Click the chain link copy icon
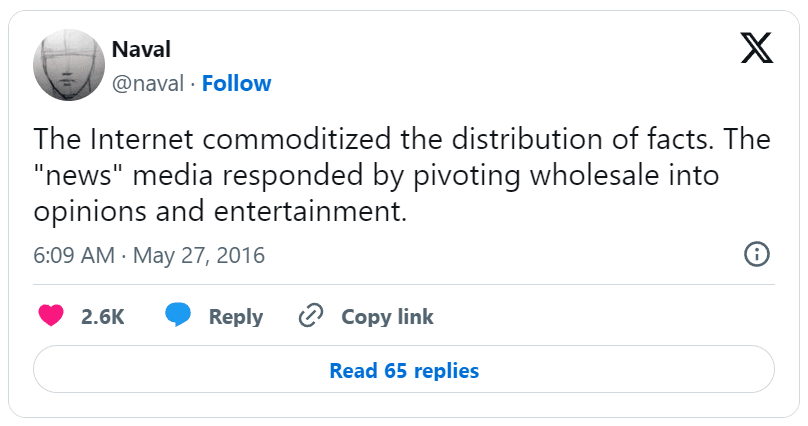The height and width of the screenshot is (426, 808). (x=312, y=317)
